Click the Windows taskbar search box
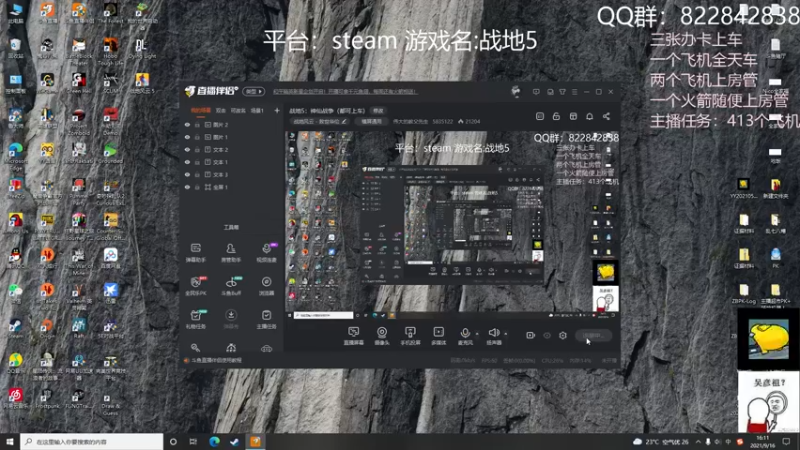Screen dimensions: 800x450 point(92,441)
